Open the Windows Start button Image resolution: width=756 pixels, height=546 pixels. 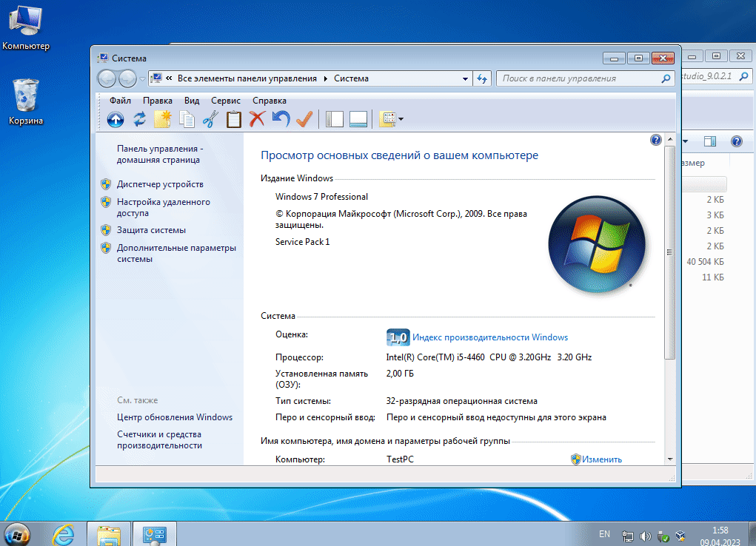pyautogui.click(x=17, y=534)
